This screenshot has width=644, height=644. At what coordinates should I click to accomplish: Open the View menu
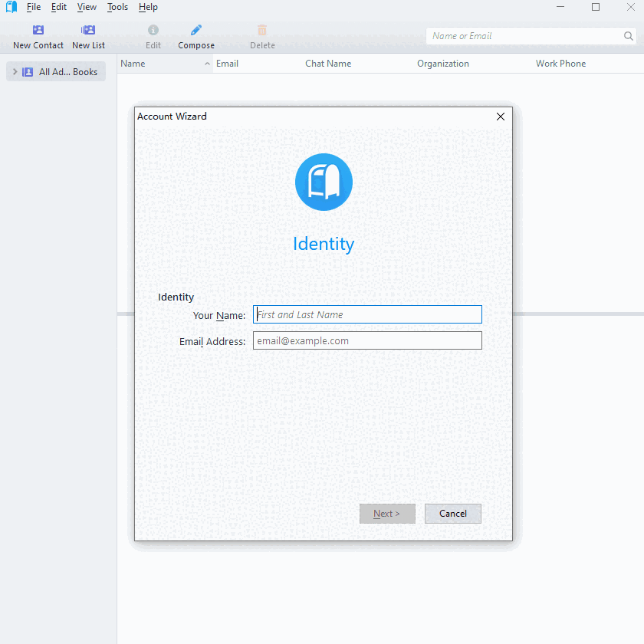tap(87, 7)
